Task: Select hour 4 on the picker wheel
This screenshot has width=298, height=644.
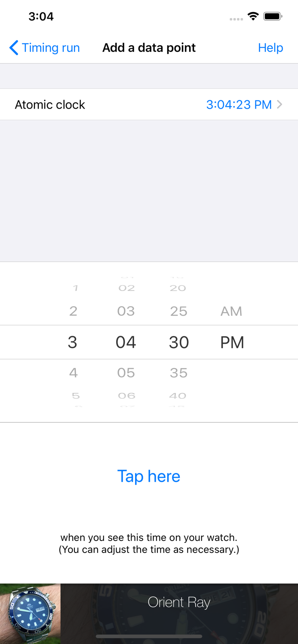Action: tap(73, 373)
